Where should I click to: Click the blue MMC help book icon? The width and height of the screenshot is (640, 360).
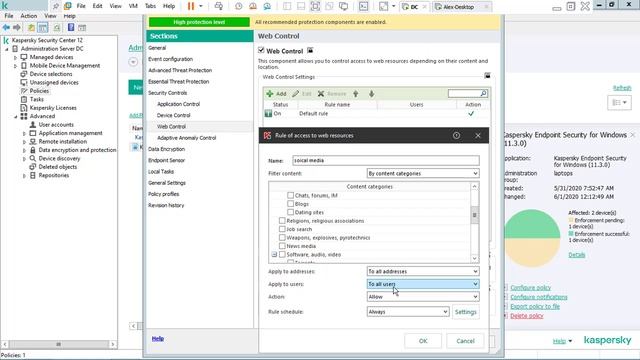71,27
